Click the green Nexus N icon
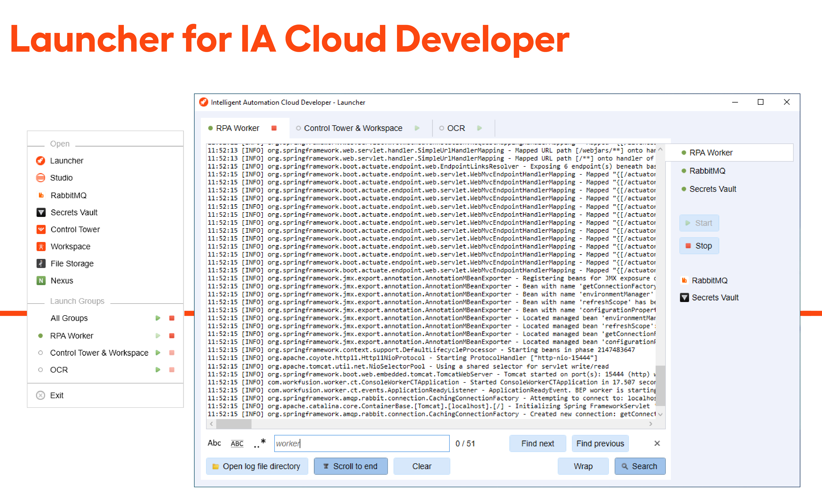The width and height of the screenshot is (822, 504). (x=41, y=281)
